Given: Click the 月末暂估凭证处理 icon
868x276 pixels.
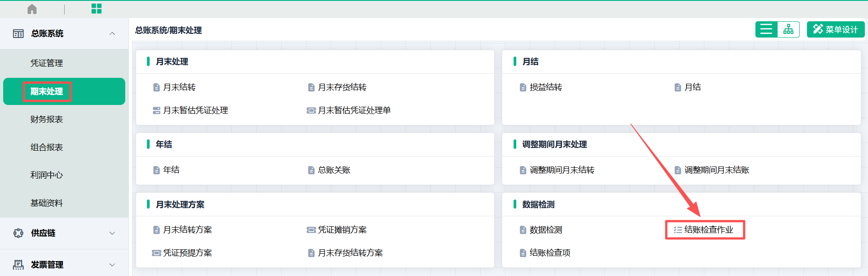Looking at the screenshot, I should (156, 110).
